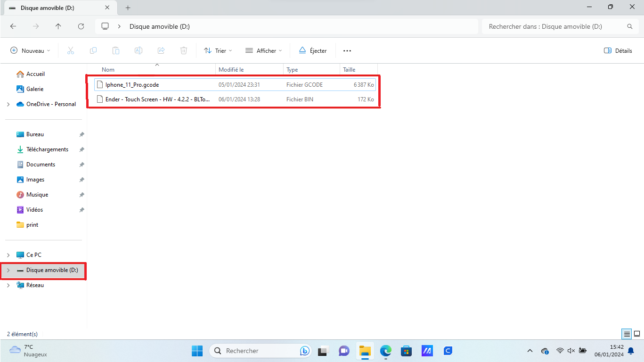
Task: Open Galerie in the sidebar
Action: (35, 89)
